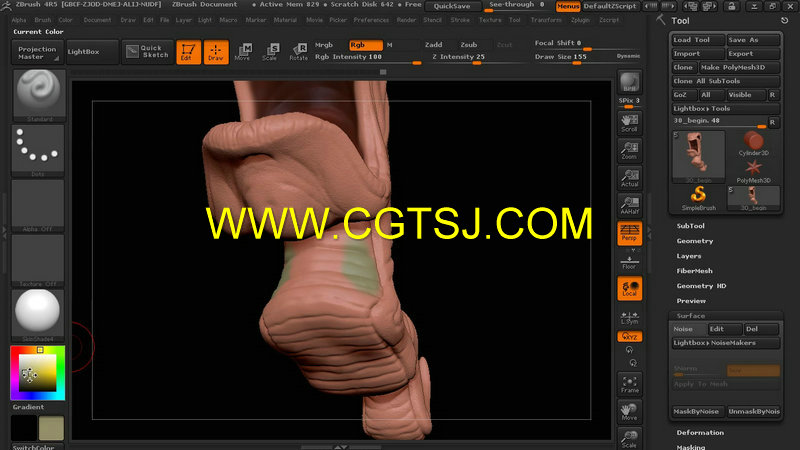This screenshot has width=800, height=450.
Task: Open the Texture Off selector
Action: click(x=38, y=261)
